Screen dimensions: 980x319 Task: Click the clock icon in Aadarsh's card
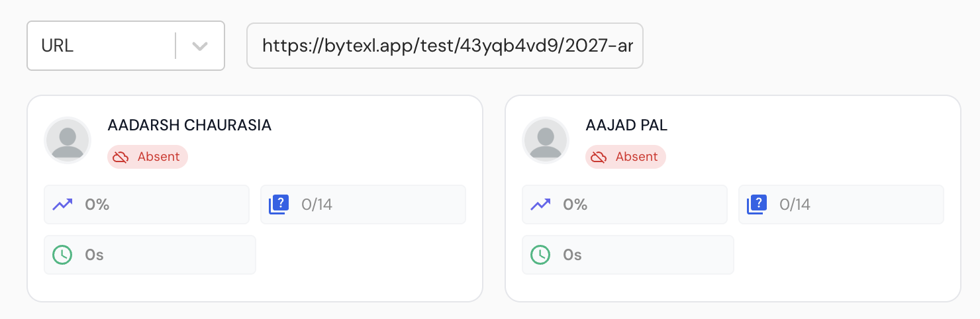point(62,255)
